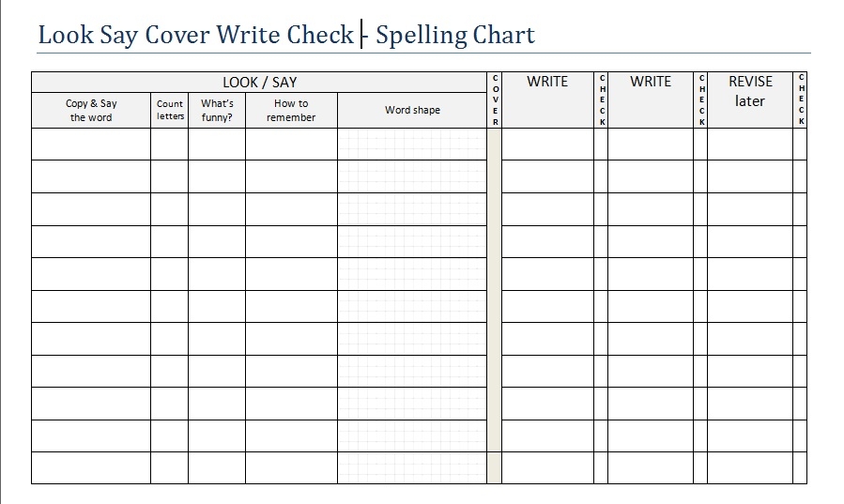Click the CHECK header right of REVISE later

click(800, 99)
